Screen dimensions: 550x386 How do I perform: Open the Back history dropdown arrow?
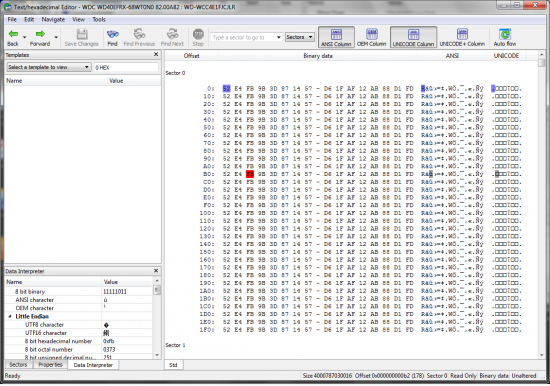[25, 37]
